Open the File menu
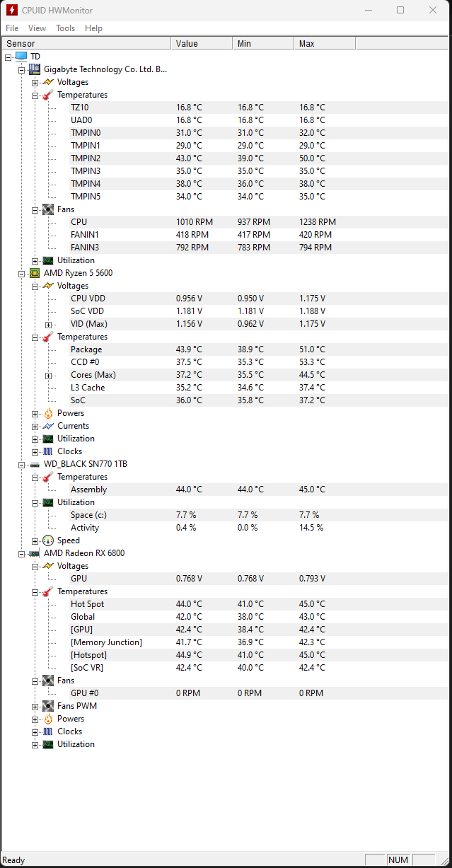Viewport: 452px width, 868px height. click(x=12, y=28)
